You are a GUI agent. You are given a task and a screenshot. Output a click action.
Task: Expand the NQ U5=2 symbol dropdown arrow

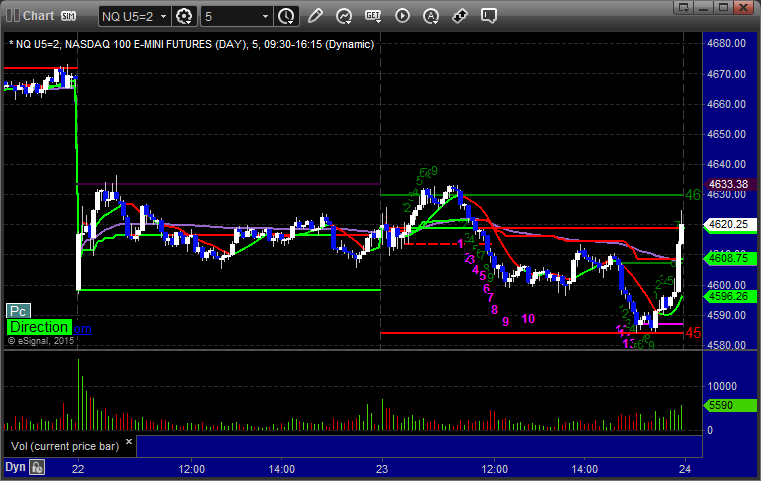(164, 17)
